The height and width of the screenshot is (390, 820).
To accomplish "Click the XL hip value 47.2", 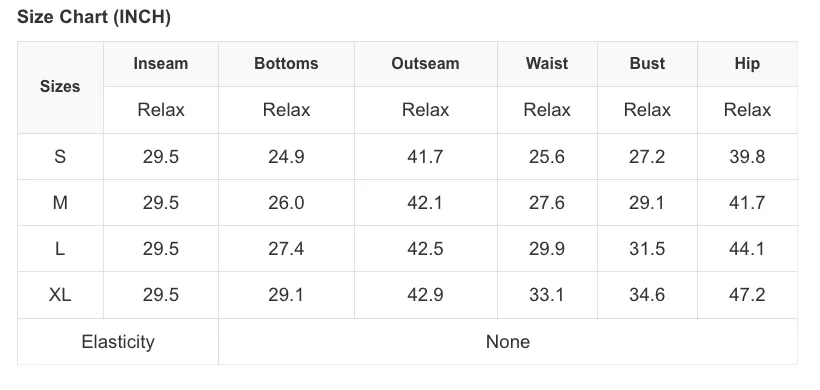I will coord(747,295).
